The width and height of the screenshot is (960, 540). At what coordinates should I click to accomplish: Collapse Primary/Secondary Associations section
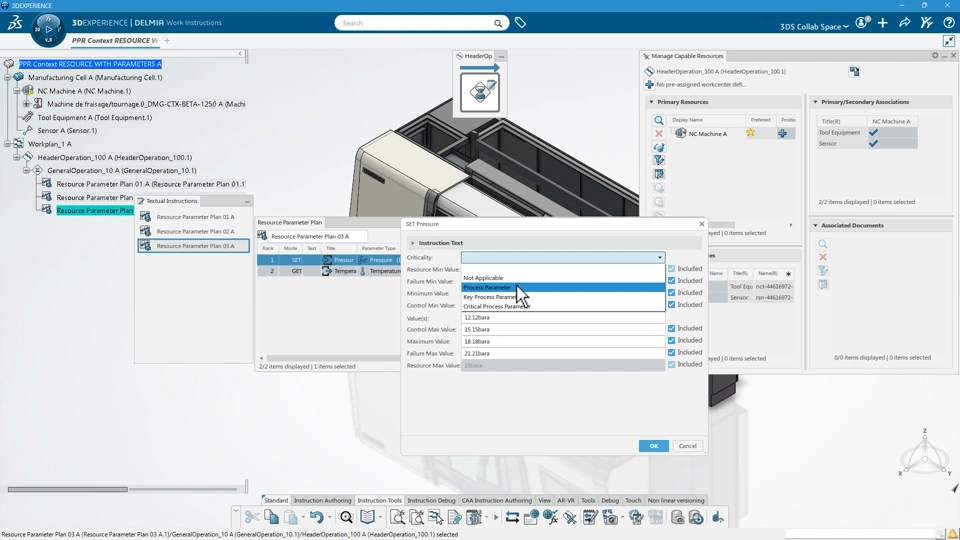point(816,102)
